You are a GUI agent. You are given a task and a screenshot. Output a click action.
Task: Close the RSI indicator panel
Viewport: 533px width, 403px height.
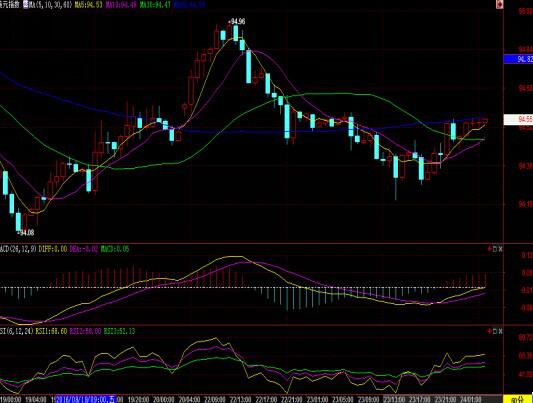pos(500,331)
